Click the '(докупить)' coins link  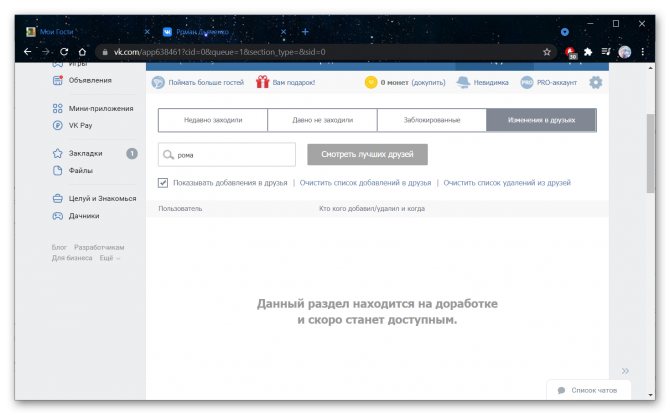(x=428, y=82)
